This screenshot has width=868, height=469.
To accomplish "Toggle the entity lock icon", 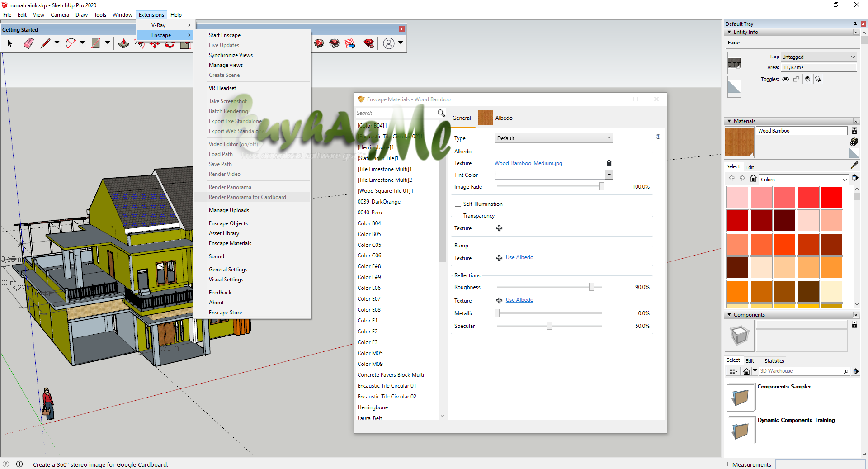I will pyautogui.click(x=797, y=79).
